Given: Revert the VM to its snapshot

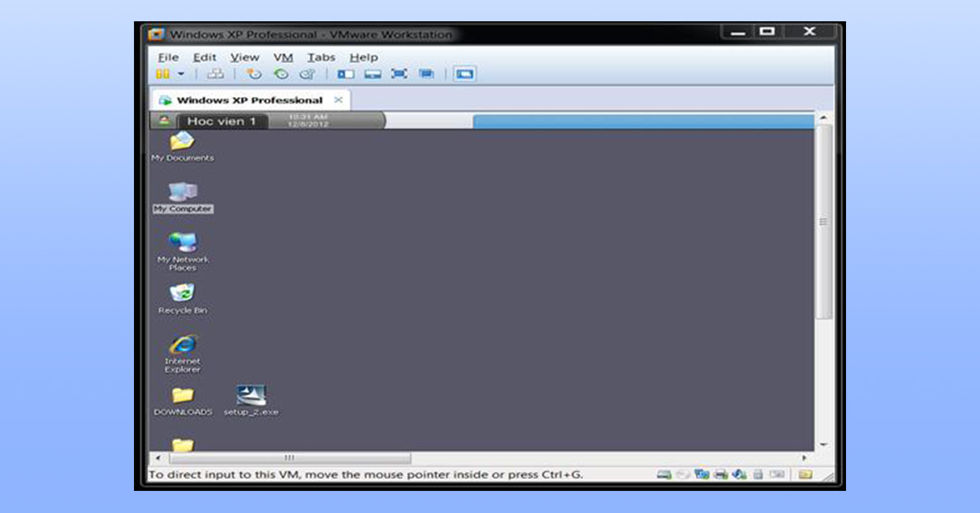Looking at the screenshot, I should (x=281, y=74).
